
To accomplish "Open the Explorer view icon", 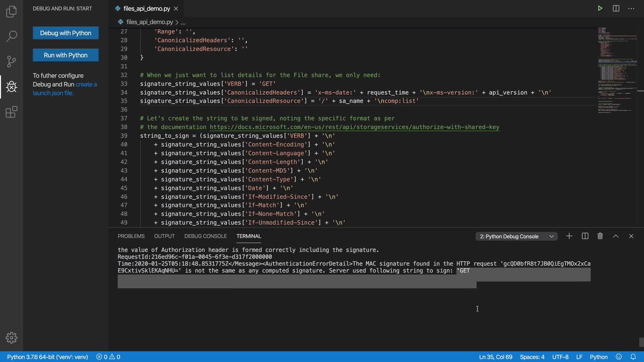I will pyautogui.click(x=11, y=12).
